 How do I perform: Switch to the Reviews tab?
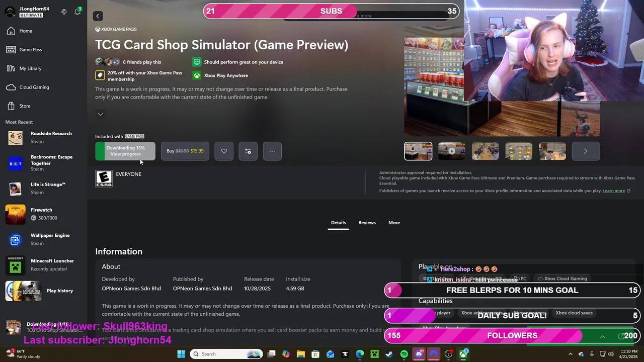point(367,223)
